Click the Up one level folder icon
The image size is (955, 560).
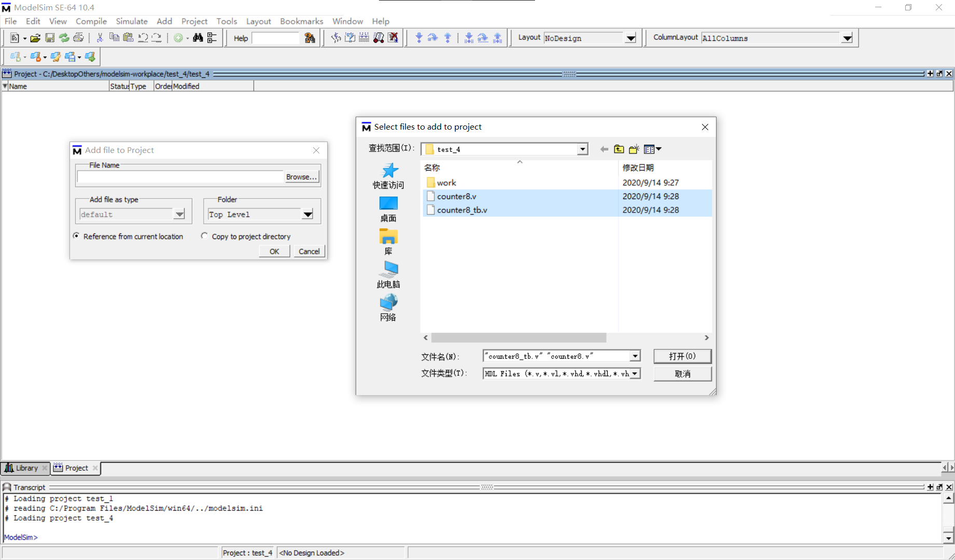(619, 149)
